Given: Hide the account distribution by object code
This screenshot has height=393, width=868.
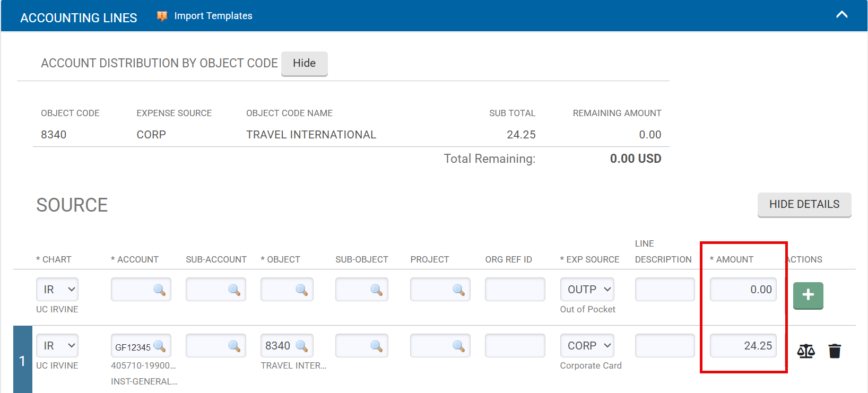Looking at the screenshot, I should 304,64.
